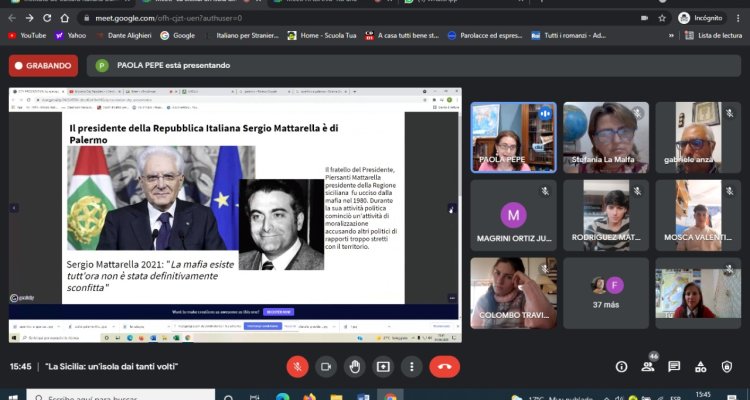Click camera permission icon in address bar

644,18
